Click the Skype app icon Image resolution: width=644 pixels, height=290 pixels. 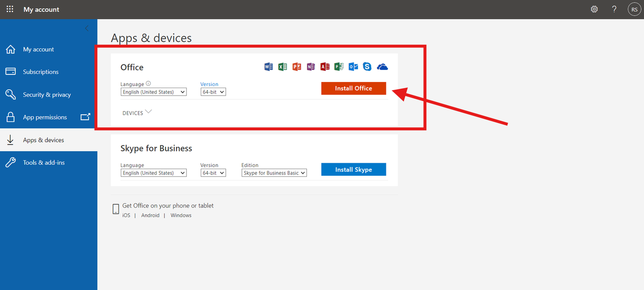pyautogui.click(x=367, y=66)
